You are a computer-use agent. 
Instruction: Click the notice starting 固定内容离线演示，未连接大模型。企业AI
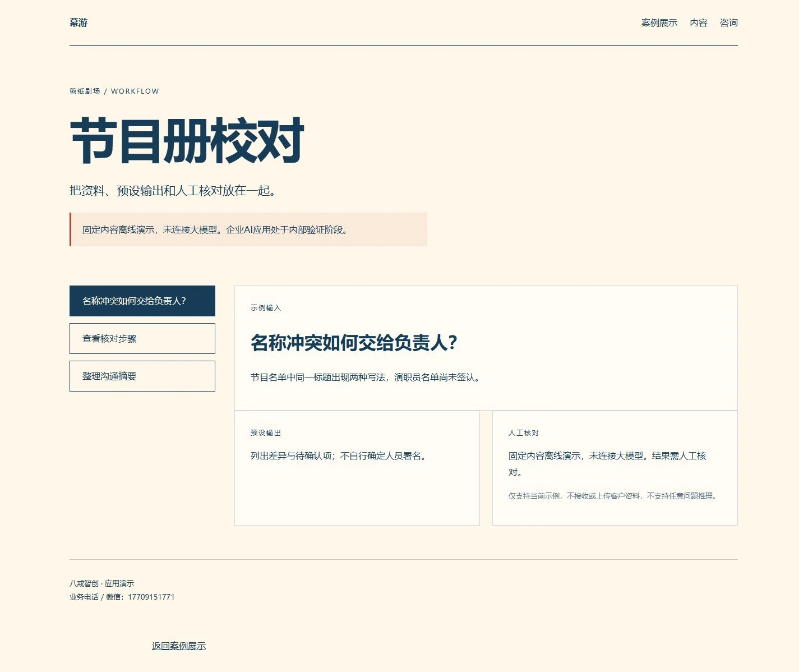(248, 229)
